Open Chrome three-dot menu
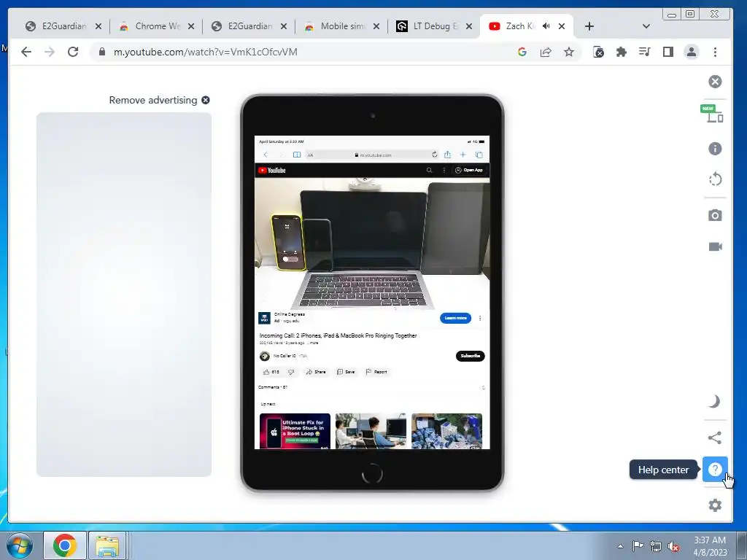The width and height of the screenshot is (747, 560). [x=715, y=52]
